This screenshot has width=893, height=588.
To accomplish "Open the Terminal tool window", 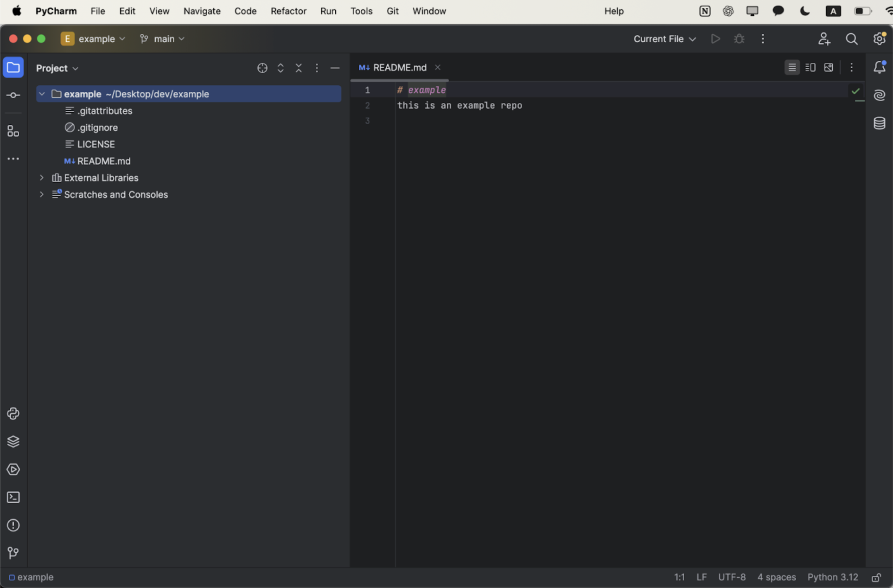I will tap(13, 497).
